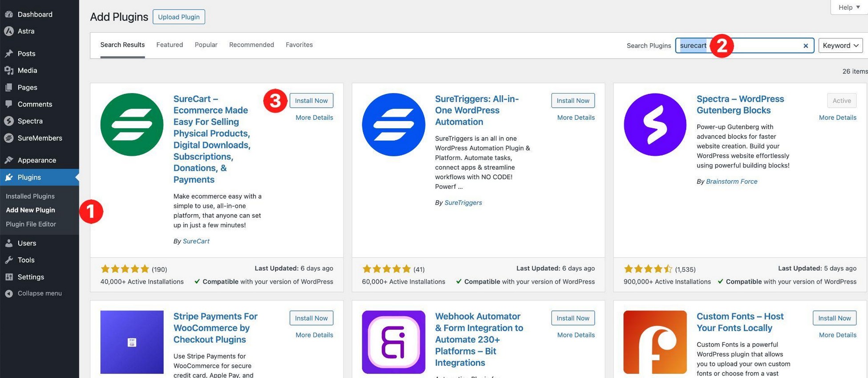Screen dimensions: 868x378
Task: Click the Media icon in sidebar
Action: [x=9, y=70]
